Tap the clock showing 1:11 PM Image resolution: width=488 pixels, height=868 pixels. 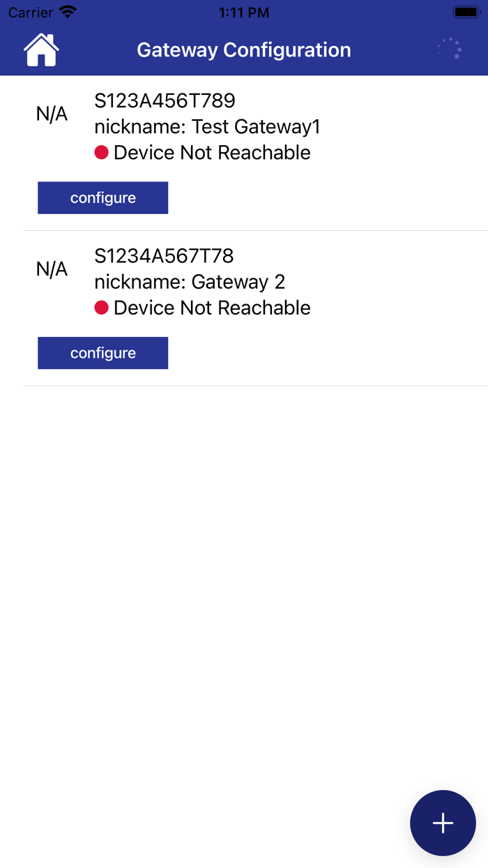pyautogui.click(x=244, y=12)
